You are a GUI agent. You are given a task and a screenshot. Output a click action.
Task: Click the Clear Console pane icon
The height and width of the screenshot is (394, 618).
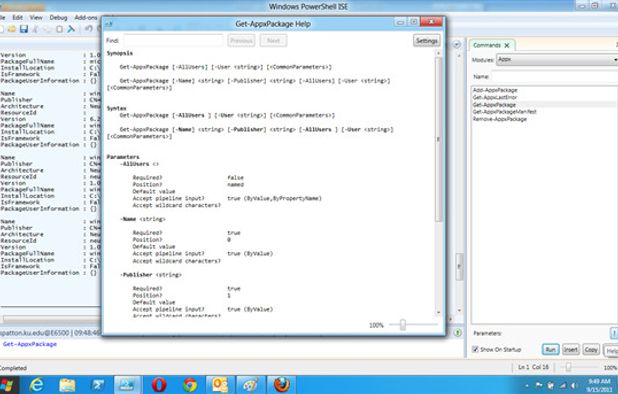pos(71,29)
